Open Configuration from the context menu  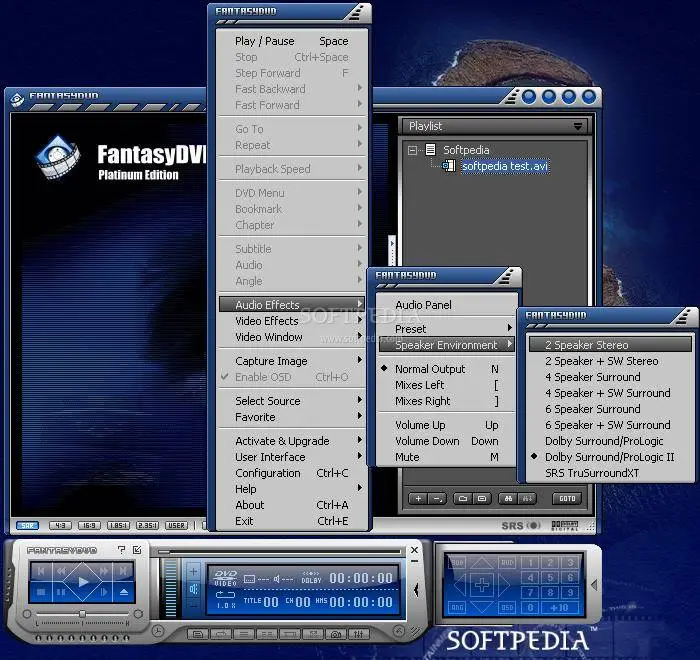point(268,473)
